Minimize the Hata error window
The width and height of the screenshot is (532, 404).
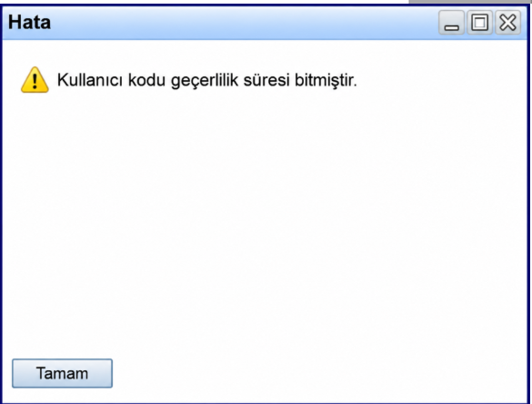[451, 23]
